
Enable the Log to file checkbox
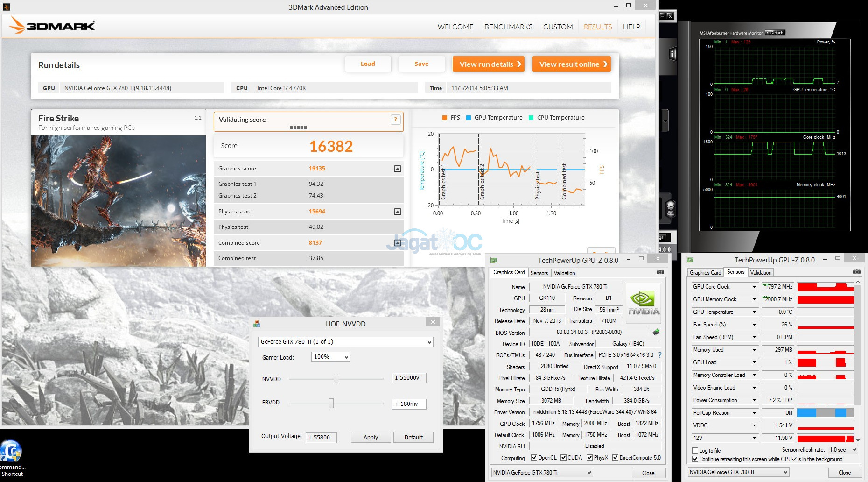[695, 451]
